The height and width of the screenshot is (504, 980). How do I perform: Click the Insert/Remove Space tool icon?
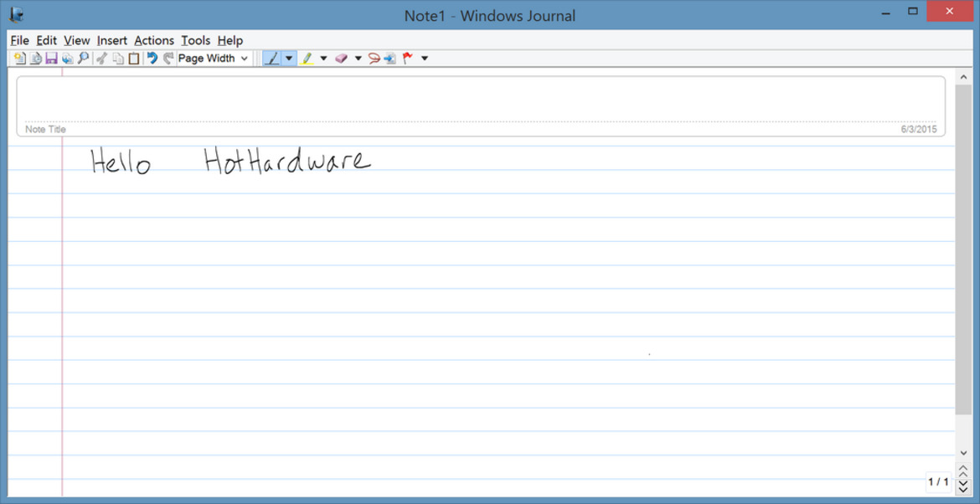click(x=390, y=59)
